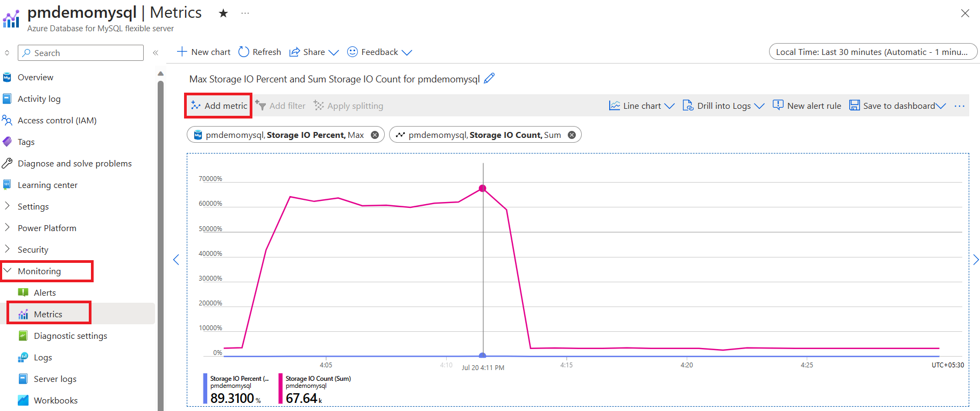Click the Add metric button
Screen dimensions: 980x411
point(219,106)
